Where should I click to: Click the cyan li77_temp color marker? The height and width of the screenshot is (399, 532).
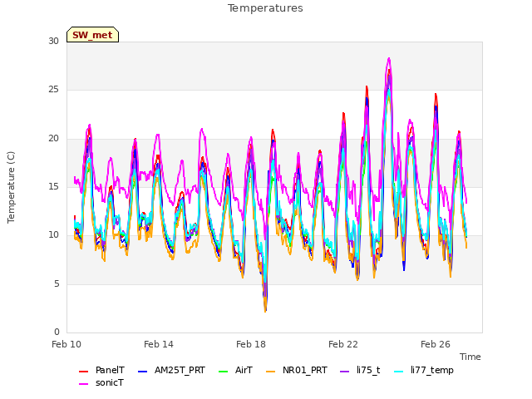click(399, 372)
